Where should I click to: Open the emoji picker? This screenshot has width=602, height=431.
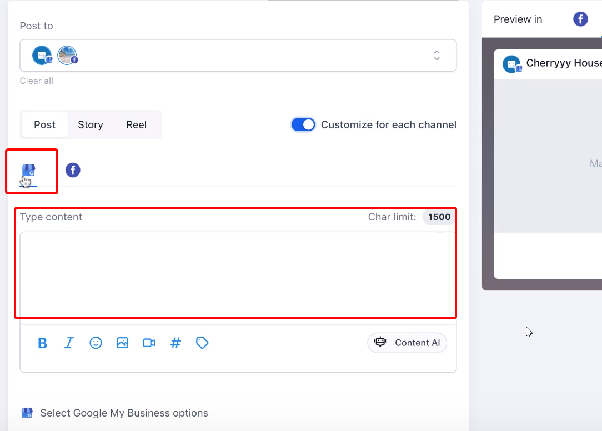[x=96, y=343]
